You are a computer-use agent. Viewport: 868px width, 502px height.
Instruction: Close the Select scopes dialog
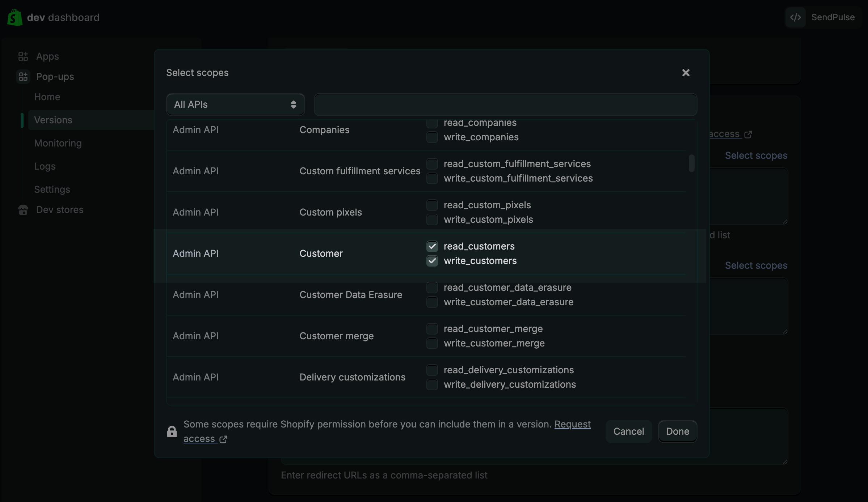(x=686, y=73)
